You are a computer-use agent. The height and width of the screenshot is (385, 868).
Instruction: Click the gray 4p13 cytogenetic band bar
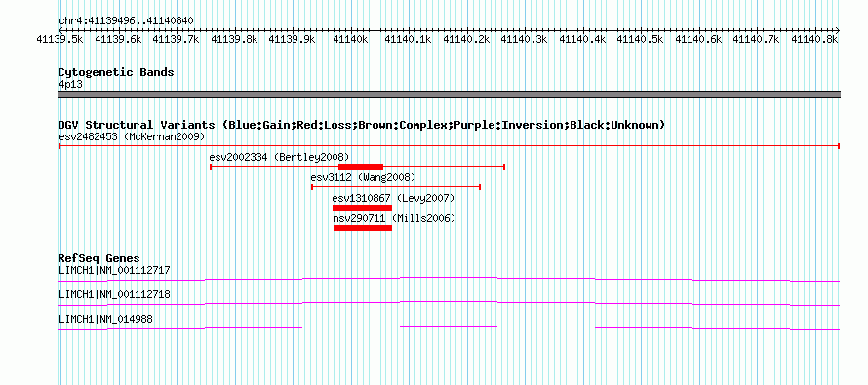click(x=449, y=95)
